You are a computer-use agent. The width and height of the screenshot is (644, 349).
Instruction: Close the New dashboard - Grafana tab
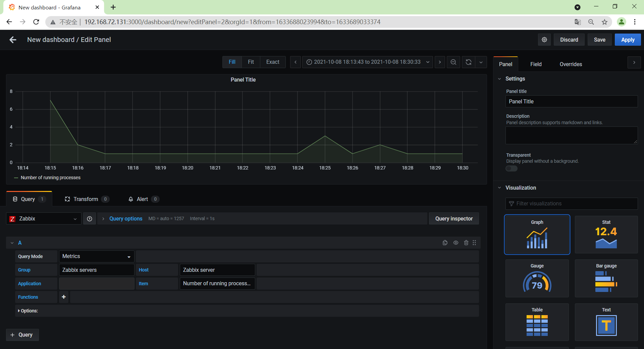pyautogui.click(x=97, y=7)
